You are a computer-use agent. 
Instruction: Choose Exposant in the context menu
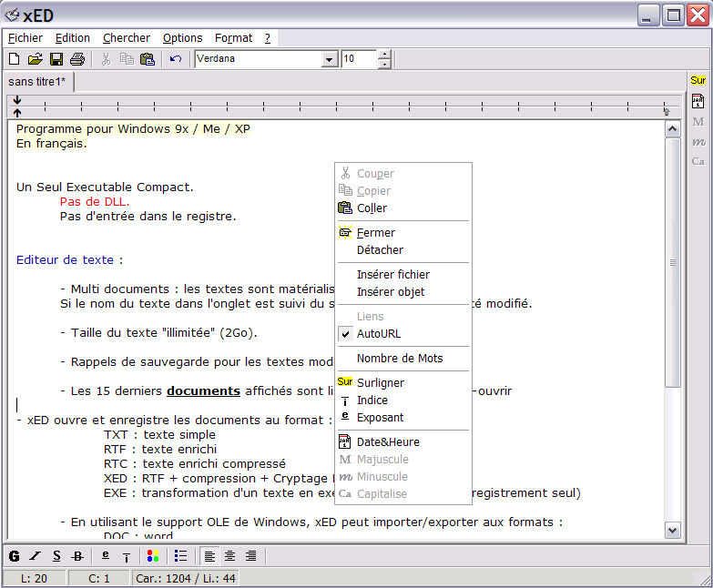[x=402, y=417]
